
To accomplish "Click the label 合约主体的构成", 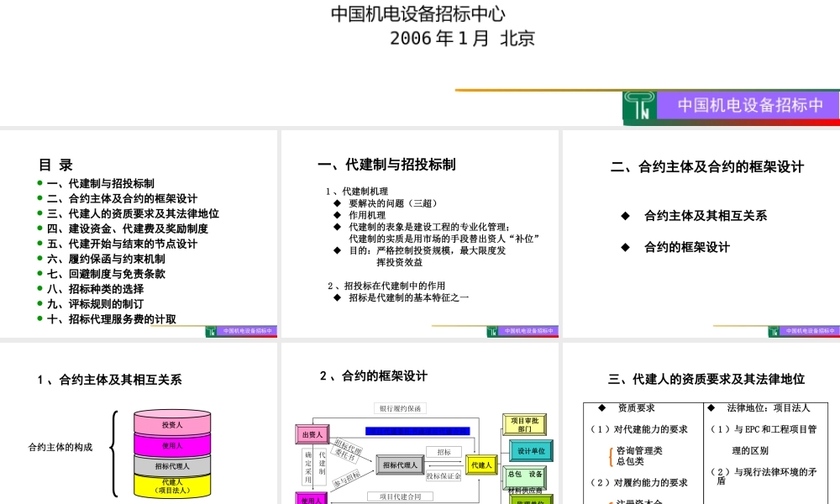I will [60, 447].
